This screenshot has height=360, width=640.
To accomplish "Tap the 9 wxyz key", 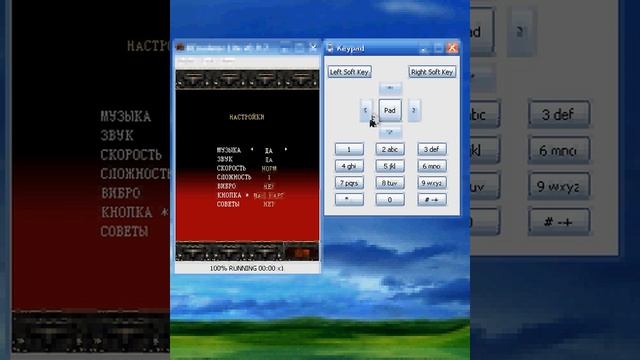I will 431,183.
